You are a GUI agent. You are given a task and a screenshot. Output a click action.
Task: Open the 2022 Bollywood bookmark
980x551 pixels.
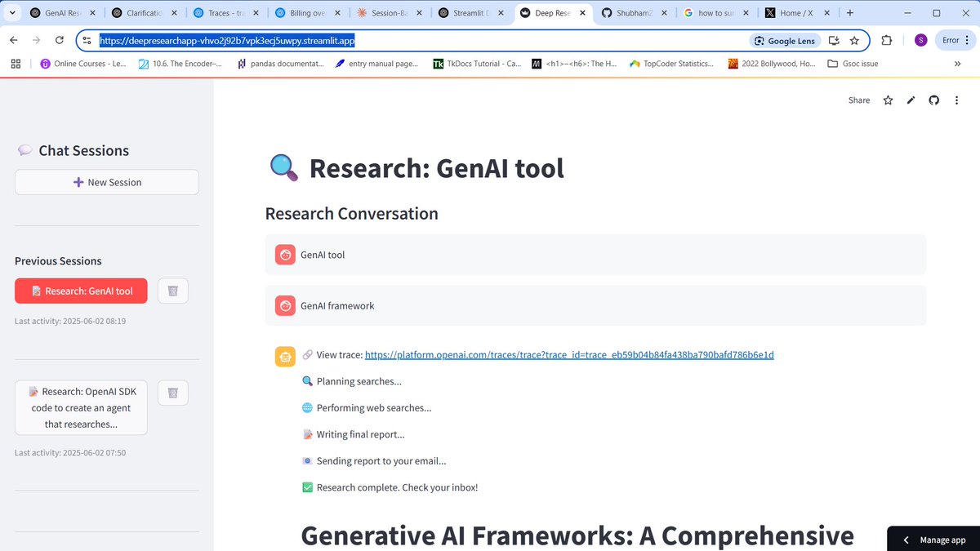click(770, 63)
